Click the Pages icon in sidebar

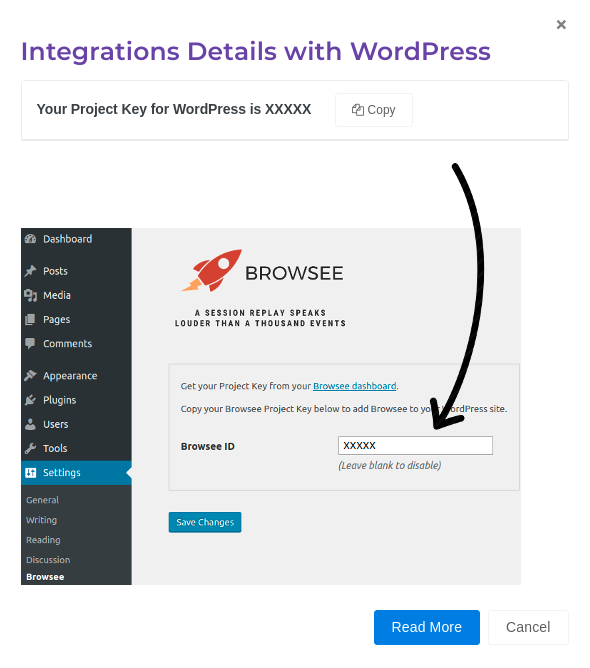(x=30, y=320)
